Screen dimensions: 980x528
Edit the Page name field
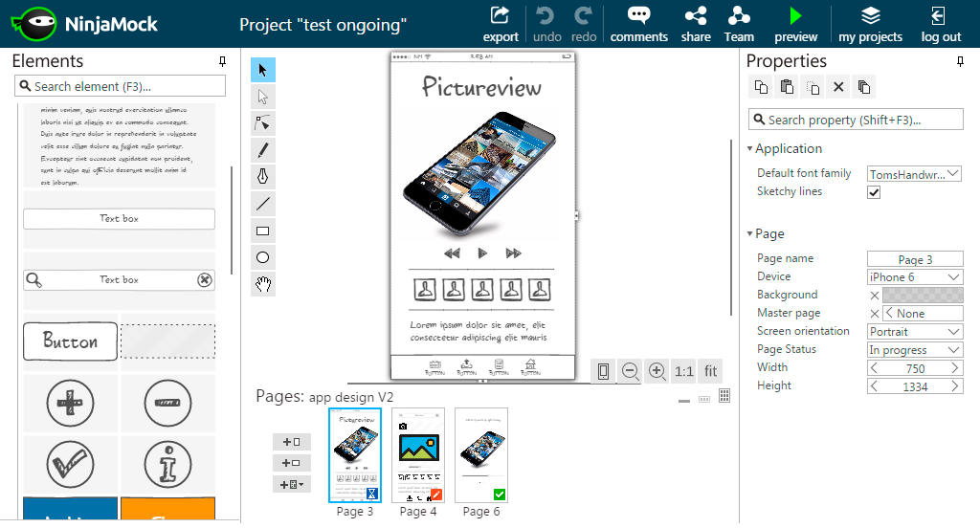(x=915, y=258)
